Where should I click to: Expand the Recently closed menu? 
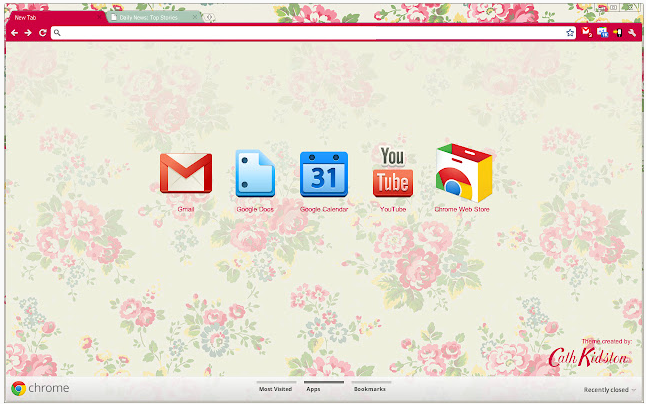pyautogui.click(x=609, y=390)
